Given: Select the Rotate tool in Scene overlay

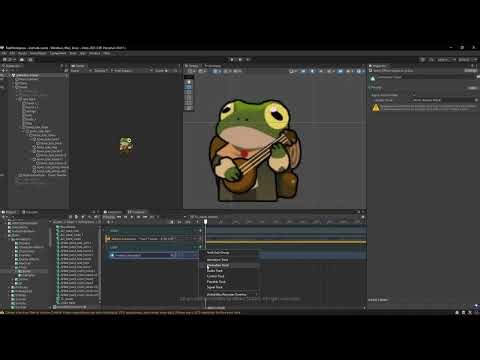Looking at the screenshot, I should click(x=189, y=92).
